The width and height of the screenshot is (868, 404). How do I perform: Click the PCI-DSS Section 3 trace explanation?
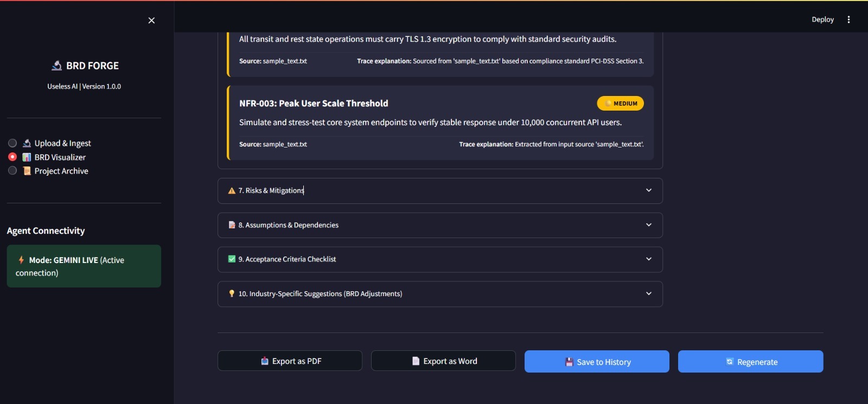pyautogui.click(x=500, y=61)
